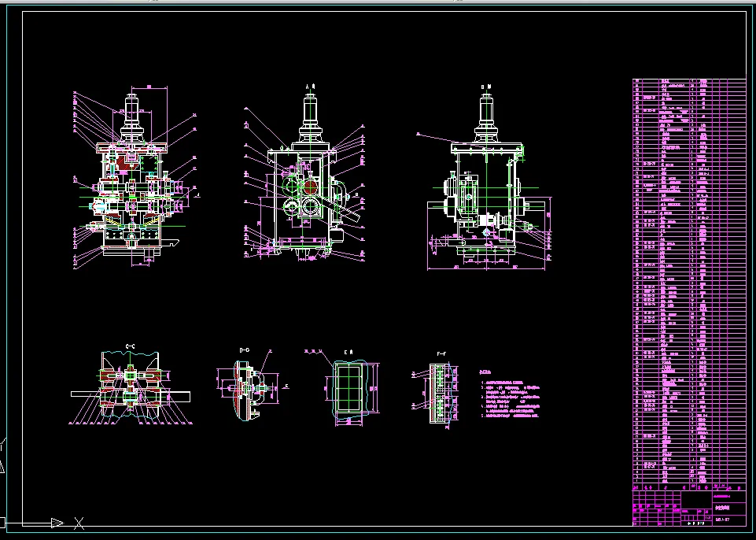Select the main sectional assembly view
The width and height of the screenshot is (756, 540).
[135, 177]
